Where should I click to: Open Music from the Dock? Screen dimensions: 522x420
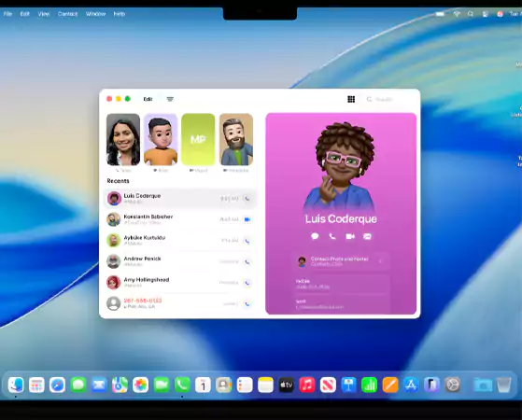307,385
